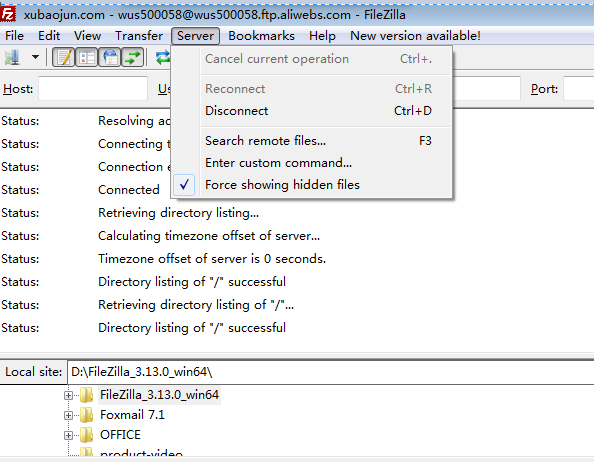Open the Site Manager dropdown arrow
594x462 pixels.
(x=35, y=57)
